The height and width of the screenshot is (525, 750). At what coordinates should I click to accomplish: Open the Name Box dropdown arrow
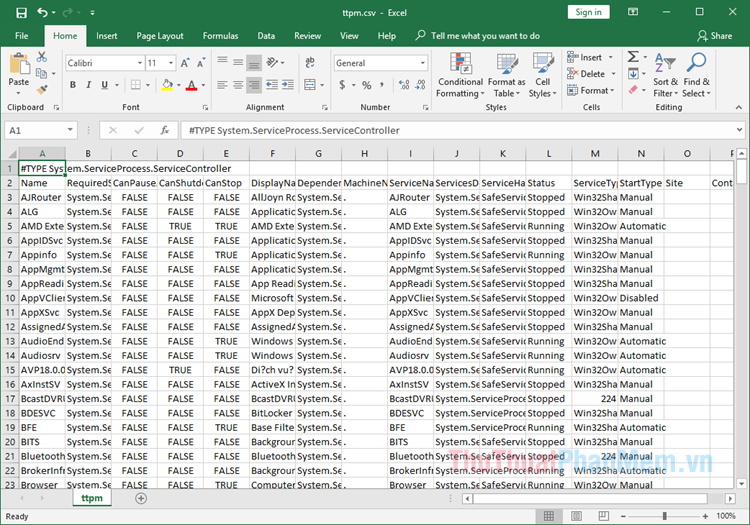coord(70,130)
